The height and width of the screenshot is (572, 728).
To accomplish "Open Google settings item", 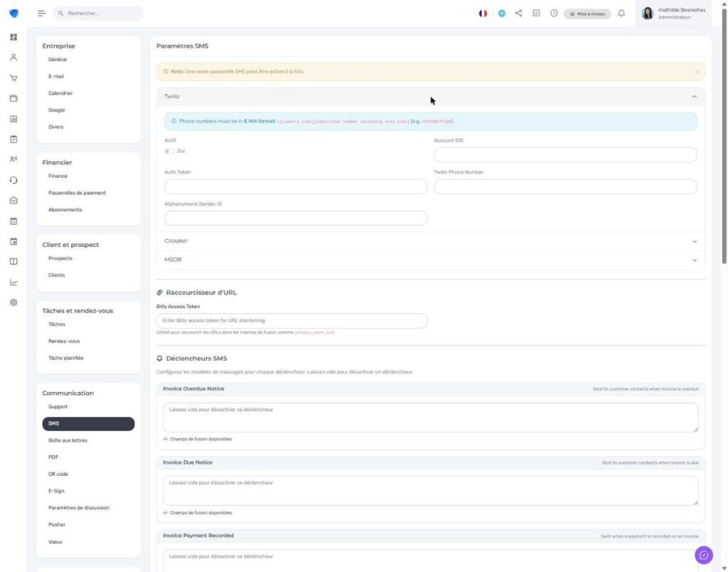I will tap(57, 110).
